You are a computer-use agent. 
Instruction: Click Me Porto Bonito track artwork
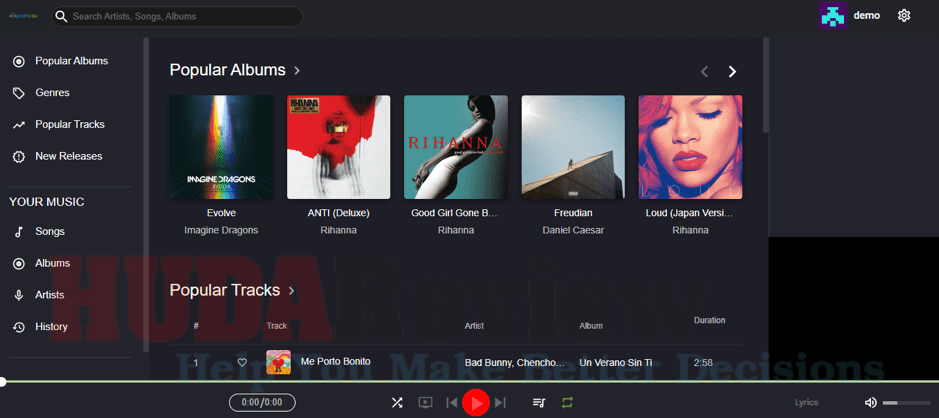[x=278, y=362]
